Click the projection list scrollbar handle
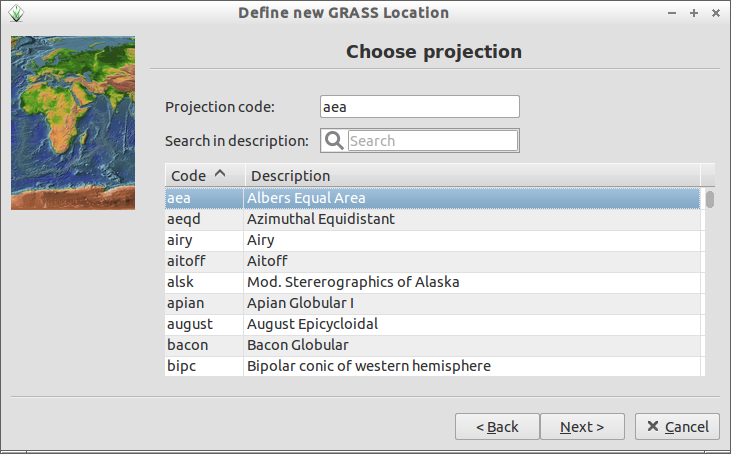Image resolution: width=731 pixels, height=454 pixels. [x=710, y=199]
